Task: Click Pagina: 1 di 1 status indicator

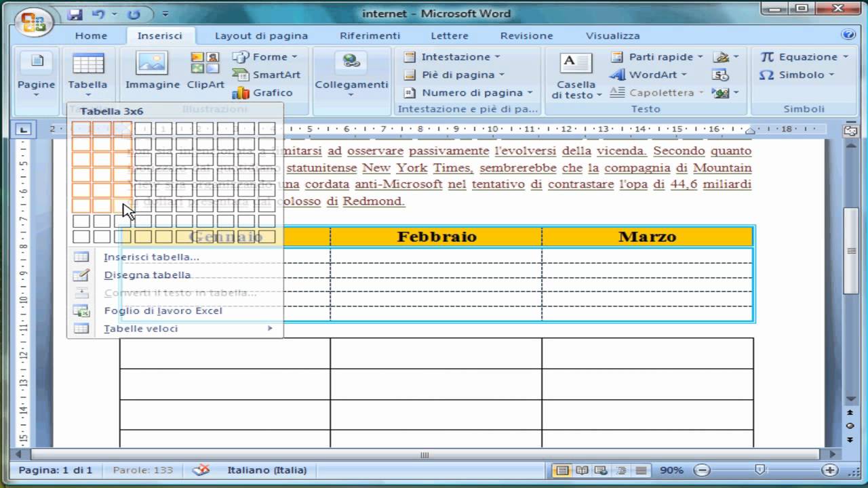Action: (x=56, y=470)
